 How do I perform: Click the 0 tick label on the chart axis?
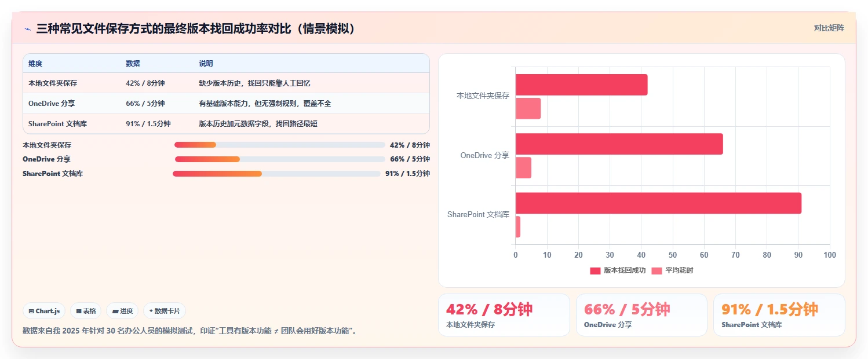tap(516, 255)
